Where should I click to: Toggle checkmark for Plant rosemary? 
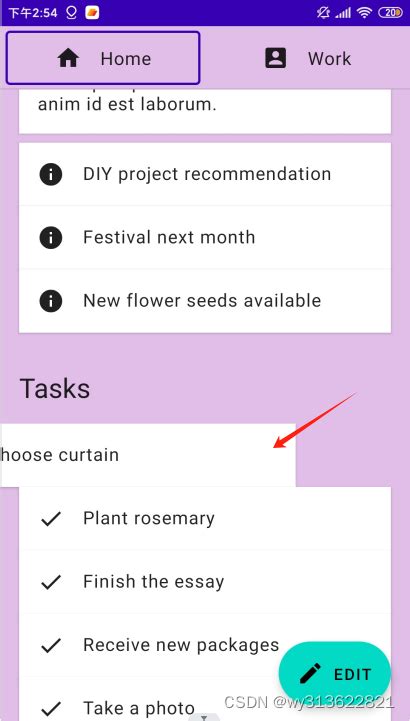(51, 519)
